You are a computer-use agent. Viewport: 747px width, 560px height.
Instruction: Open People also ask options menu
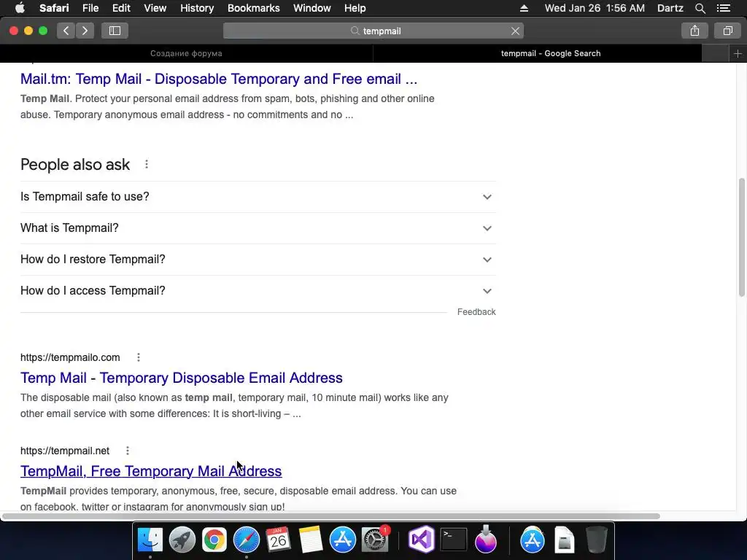[x=147, y=164]
